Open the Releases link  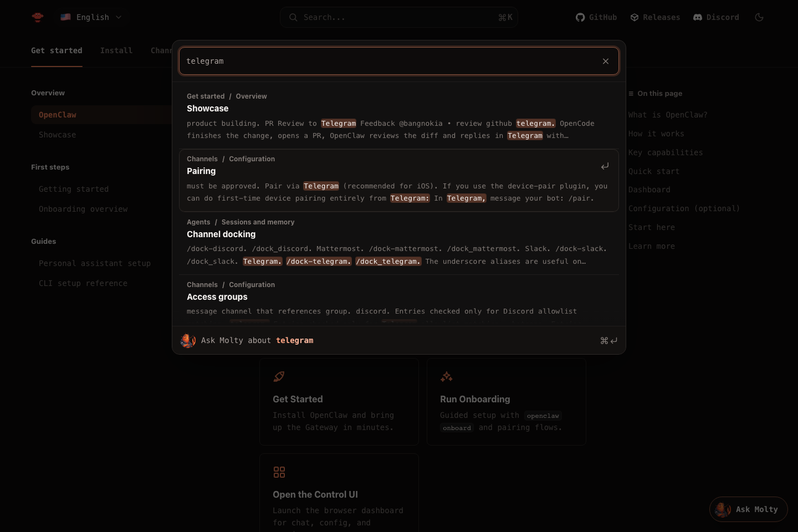(x=655, y=17)
